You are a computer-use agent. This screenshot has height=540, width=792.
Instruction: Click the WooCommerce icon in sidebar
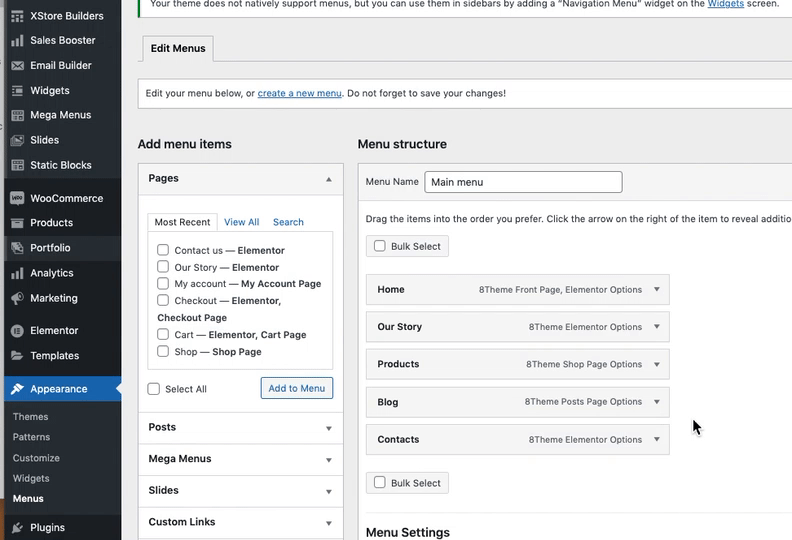[x=17, y=198]
